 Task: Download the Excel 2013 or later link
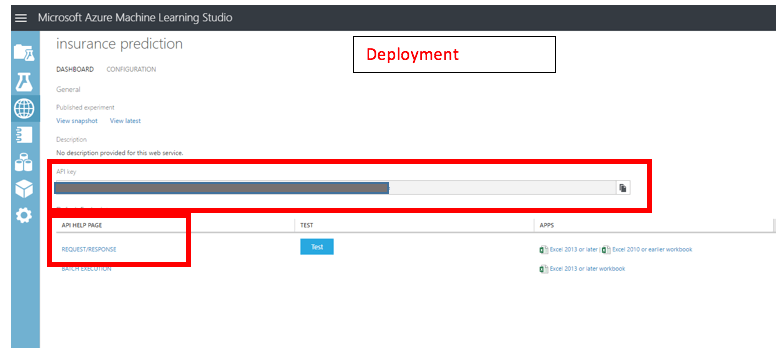(573, 249)
